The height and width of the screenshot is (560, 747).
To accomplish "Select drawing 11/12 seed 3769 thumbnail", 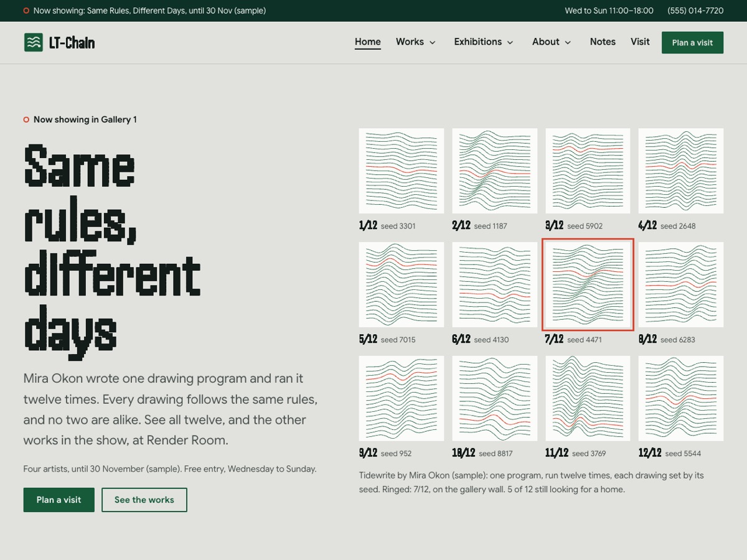I will [588, 398].
